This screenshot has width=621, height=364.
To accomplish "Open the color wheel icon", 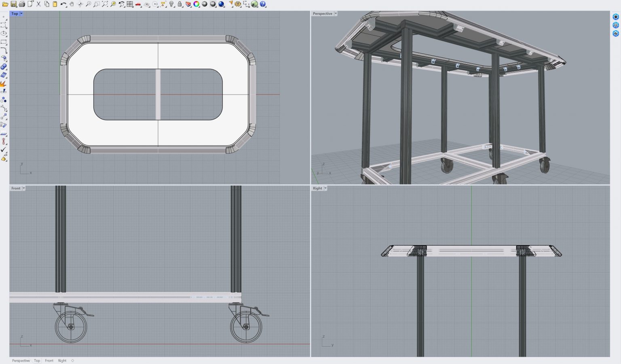I will (196, 4).
